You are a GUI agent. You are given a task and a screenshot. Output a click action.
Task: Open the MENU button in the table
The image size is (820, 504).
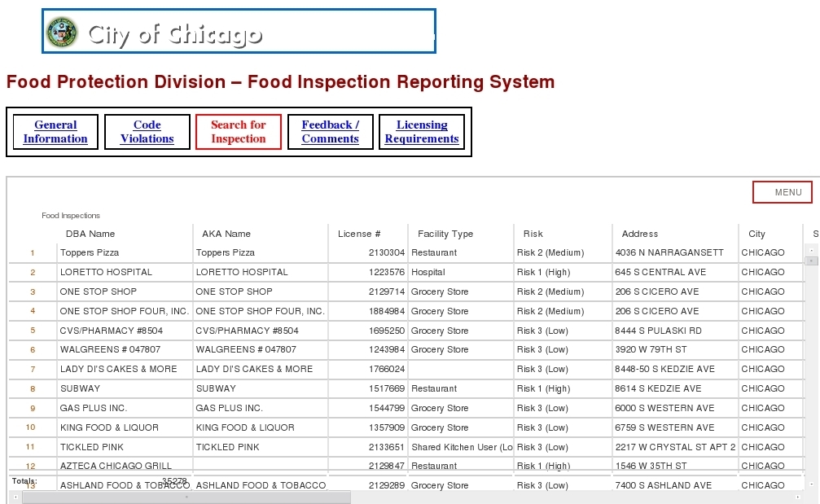coord(783,192)
